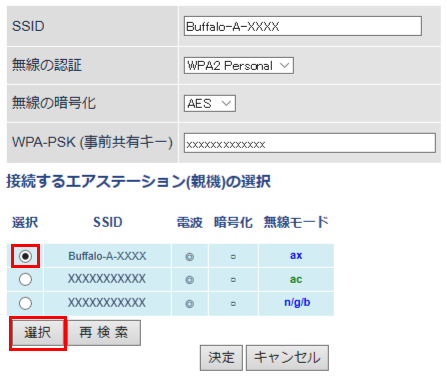The height and width of the screenshot is (383, 447).
Task: Click the 選択 column header
Action: pyautogui.click(x=25, y=222)
